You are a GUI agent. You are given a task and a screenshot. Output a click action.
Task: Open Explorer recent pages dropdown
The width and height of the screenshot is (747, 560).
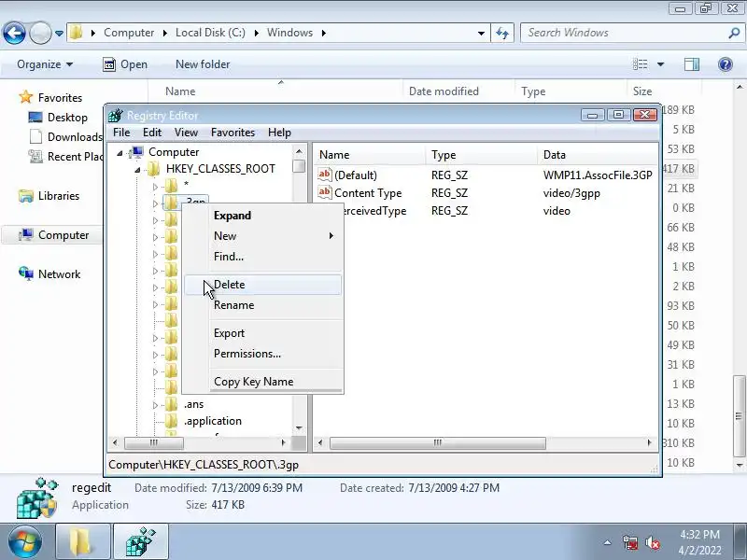point(59,34)
